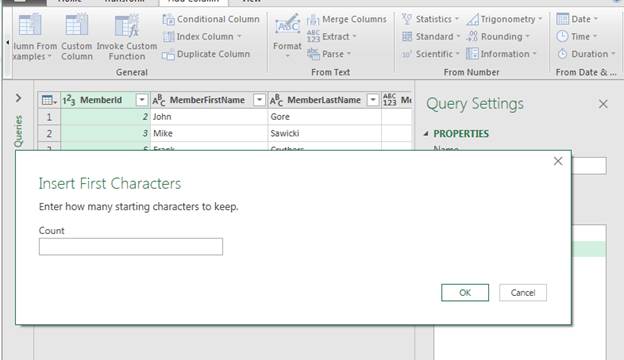
Task: Open Rounding options menu
Action: pyautogui.click(x=497, y=37)
